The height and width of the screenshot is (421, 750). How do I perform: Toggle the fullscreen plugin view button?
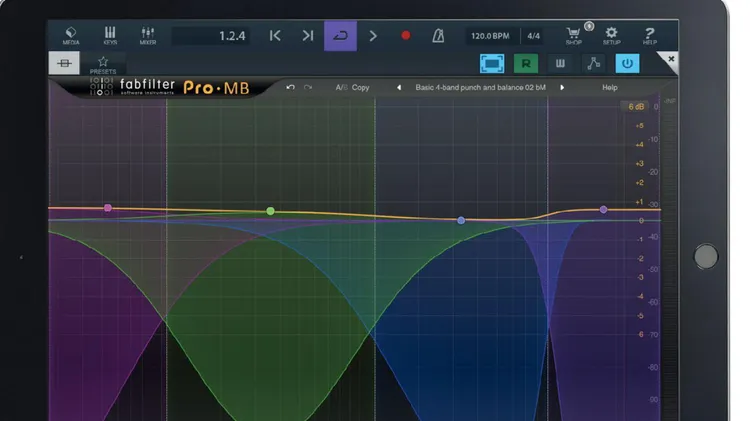(x=492, y=63)
